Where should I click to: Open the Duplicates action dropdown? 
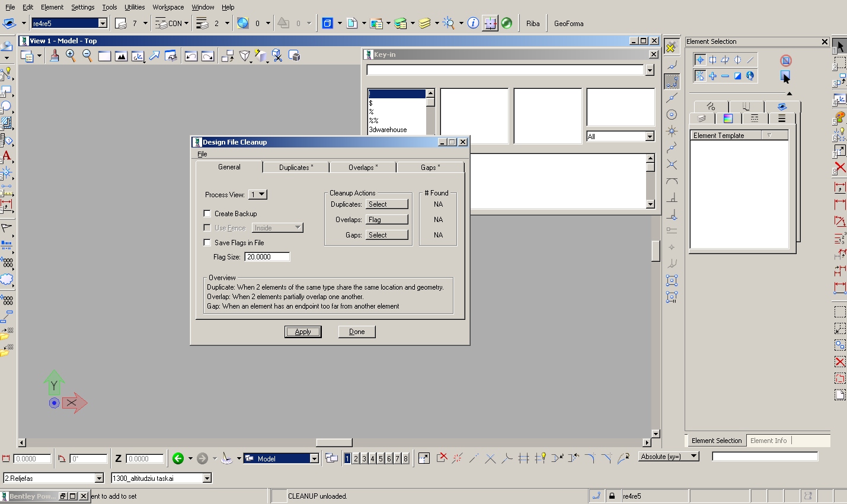386,204
